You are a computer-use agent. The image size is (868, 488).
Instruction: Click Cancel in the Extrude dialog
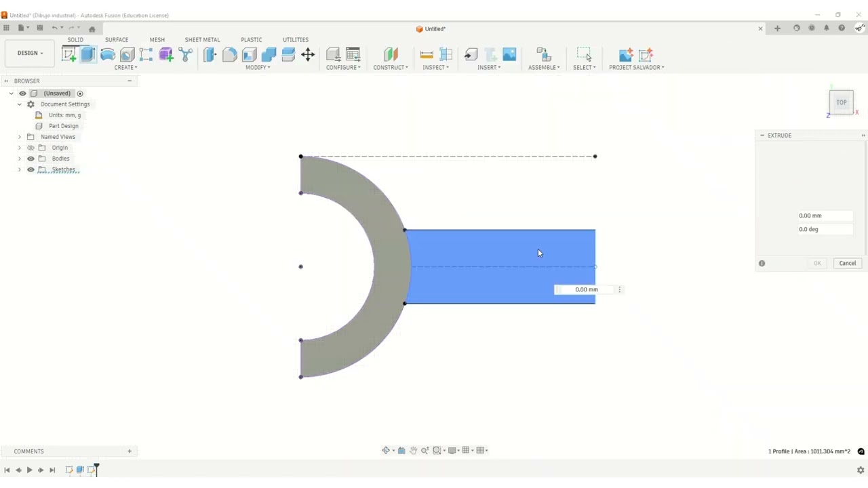coord(848,263)
